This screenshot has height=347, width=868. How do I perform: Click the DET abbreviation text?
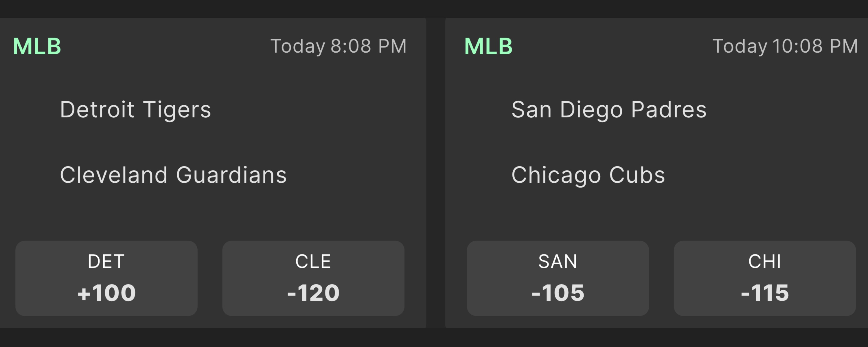click(106, 261)
